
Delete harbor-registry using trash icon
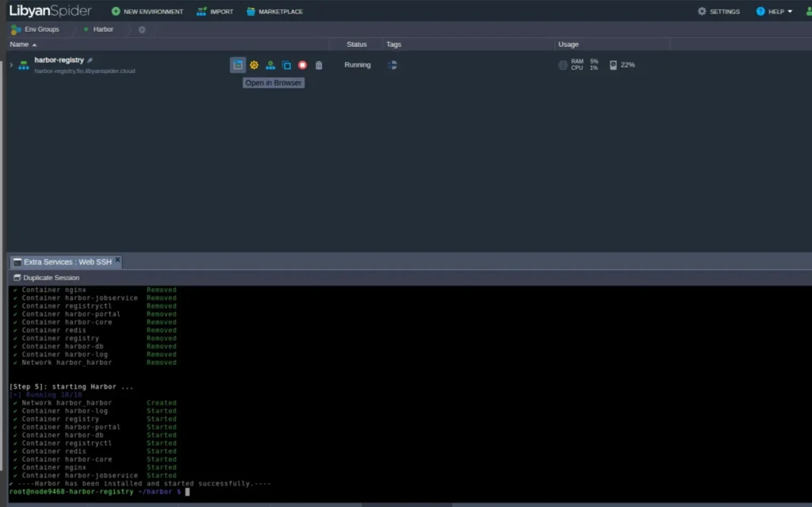(x=319, y=65)
